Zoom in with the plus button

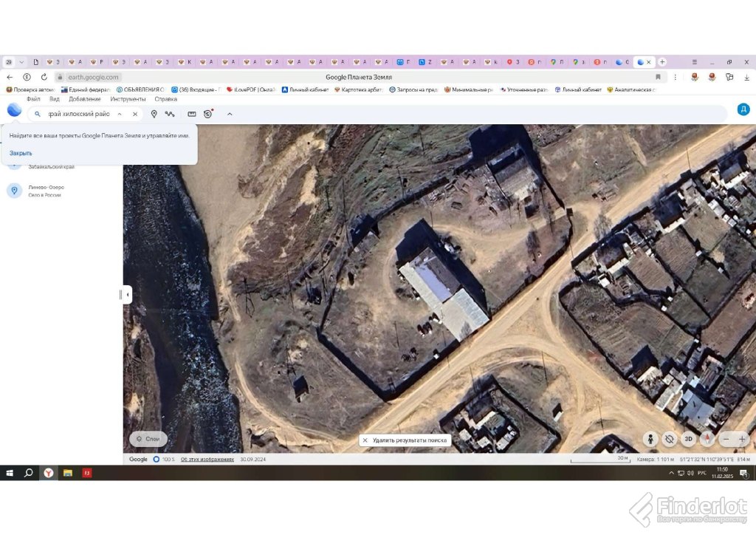point(743,439)
